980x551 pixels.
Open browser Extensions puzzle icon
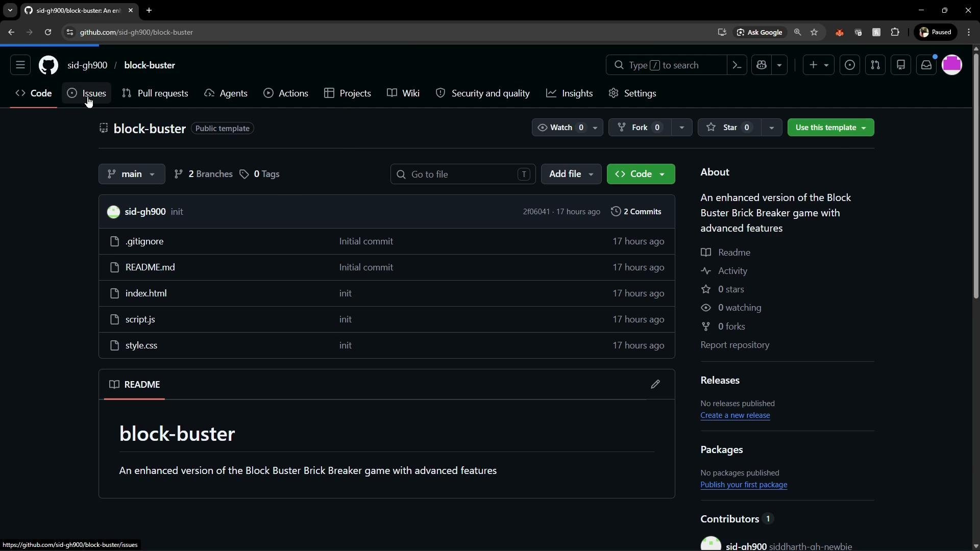click(895, 32)
